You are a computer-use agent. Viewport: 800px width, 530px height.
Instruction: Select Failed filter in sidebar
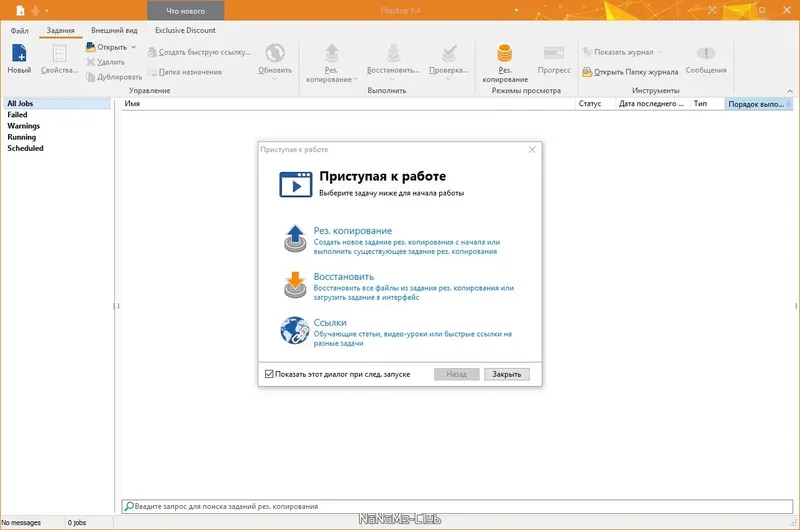pyautogui.click(x=17, y=115)
